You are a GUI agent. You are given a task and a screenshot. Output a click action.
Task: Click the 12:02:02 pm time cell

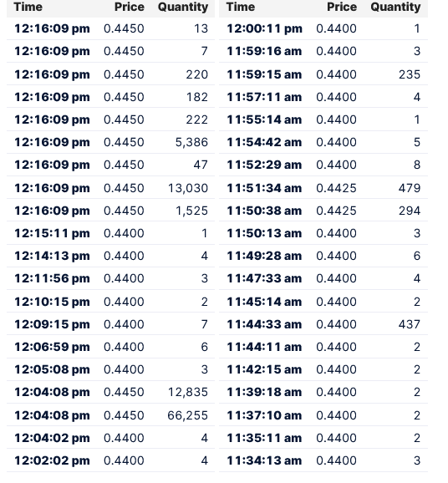coord(52,460)
